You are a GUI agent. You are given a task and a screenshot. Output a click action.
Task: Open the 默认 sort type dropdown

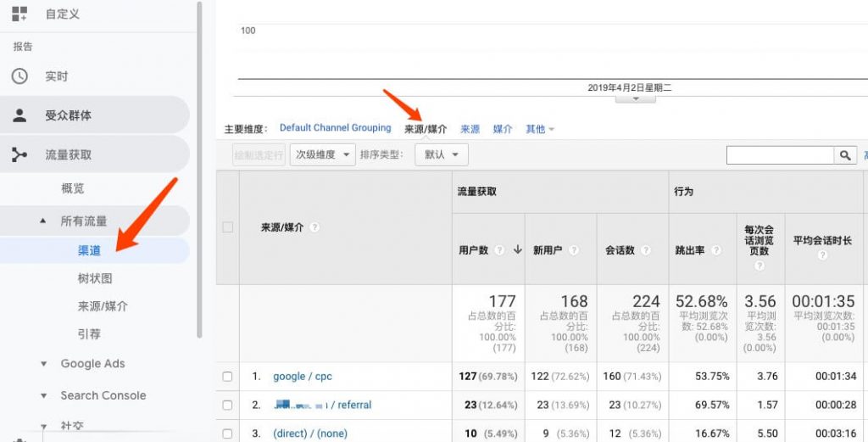(x=441, y=155)
